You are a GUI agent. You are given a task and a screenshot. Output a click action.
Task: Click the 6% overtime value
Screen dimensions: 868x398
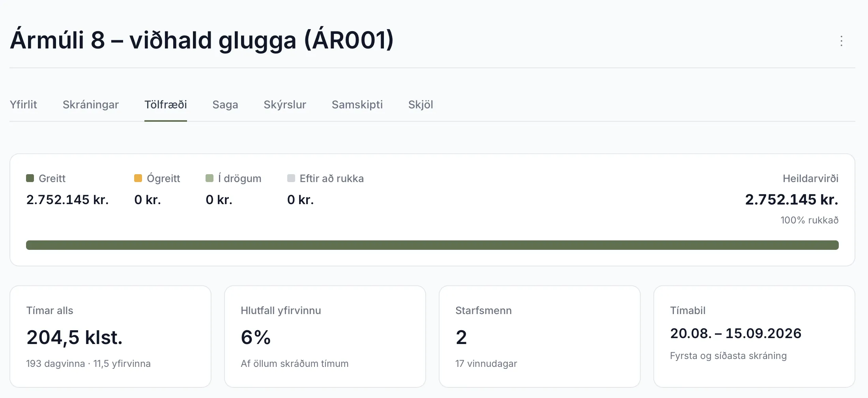256,337
